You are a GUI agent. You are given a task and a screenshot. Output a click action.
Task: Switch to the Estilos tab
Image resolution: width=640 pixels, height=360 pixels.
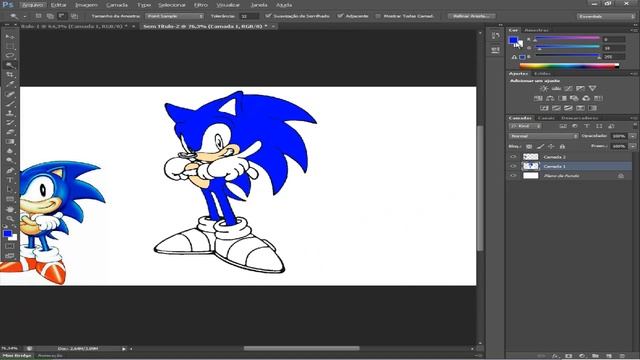pyautogui.click(x=542, y=73)
